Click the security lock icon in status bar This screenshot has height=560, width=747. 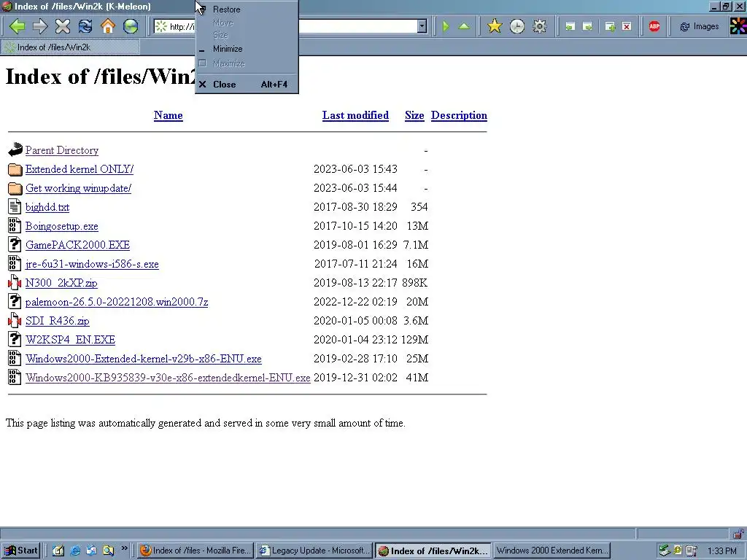(x=738, y=533)
